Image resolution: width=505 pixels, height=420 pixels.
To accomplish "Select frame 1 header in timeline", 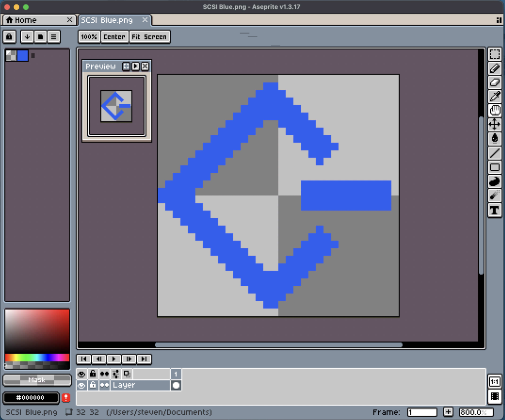I will pos(176,374).
